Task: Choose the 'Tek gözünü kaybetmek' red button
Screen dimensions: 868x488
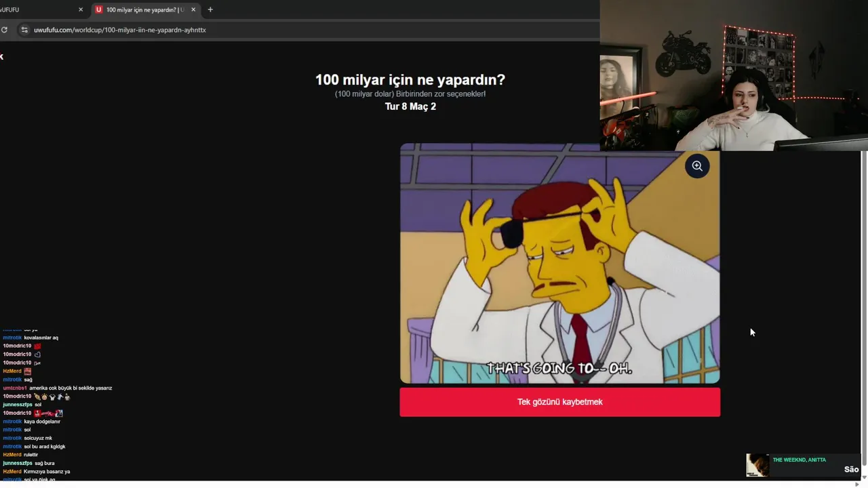Action: tap(559, 402)
